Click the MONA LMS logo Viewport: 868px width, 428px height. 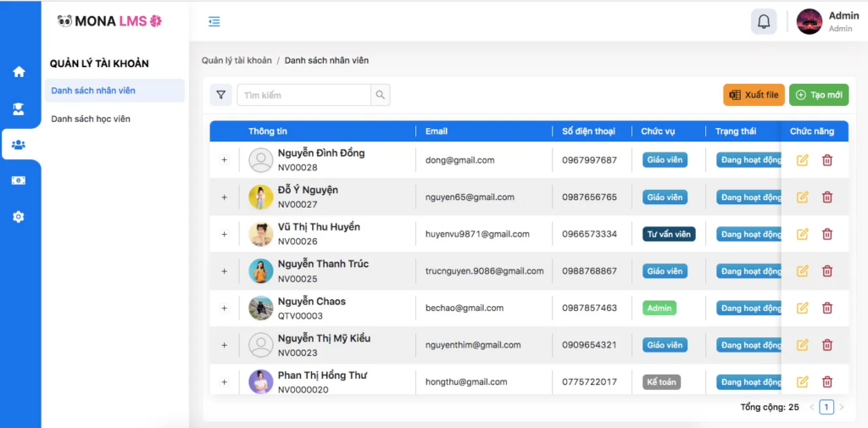(x=109, y=21)
